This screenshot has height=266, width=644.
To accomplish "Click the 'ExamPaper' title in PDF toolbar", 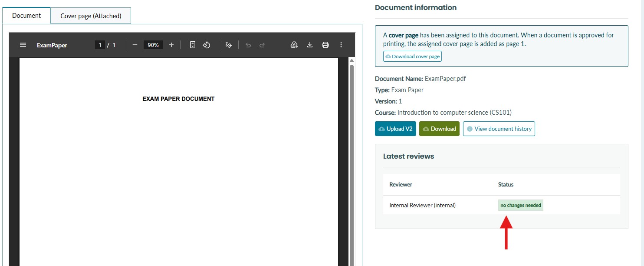I will pos(52,45).
